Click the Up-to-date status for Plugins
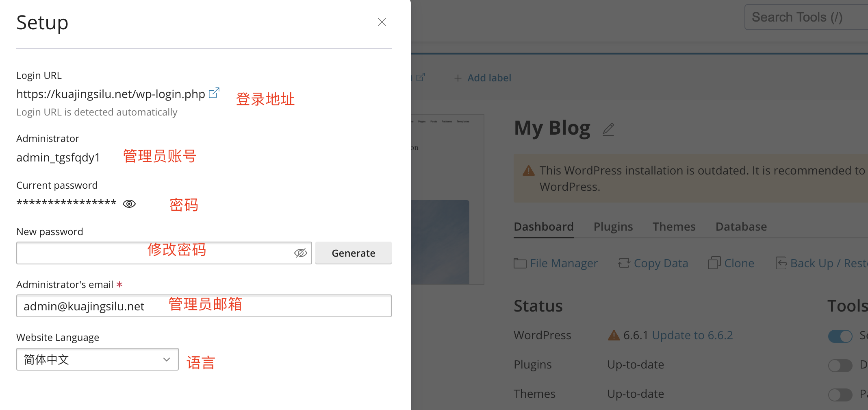 pos(636,364)
